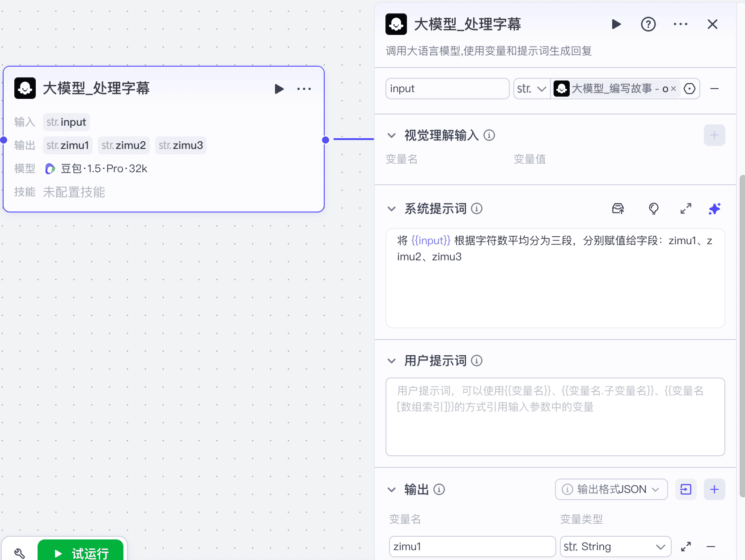Collapse the 视觉理解输入 section
This screenshot has width=745, height=560.
point(391,135)
